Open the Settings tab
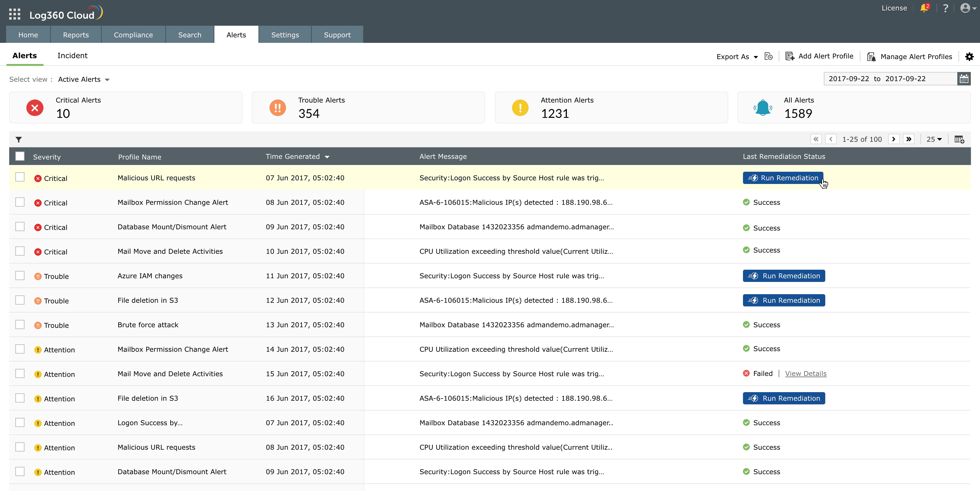 (285, 35)
